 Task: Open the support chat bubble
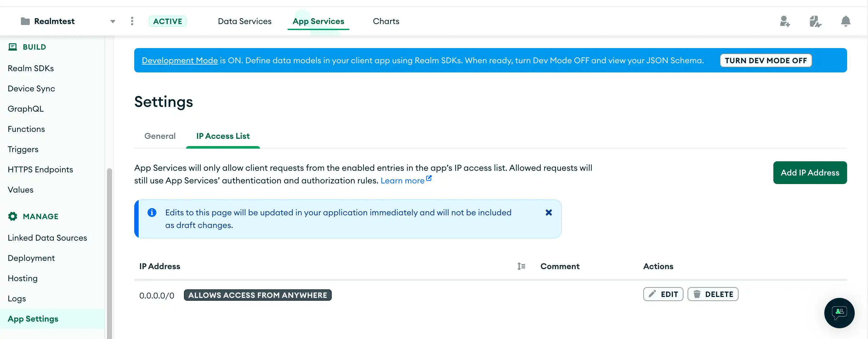[x=840, y=313]
